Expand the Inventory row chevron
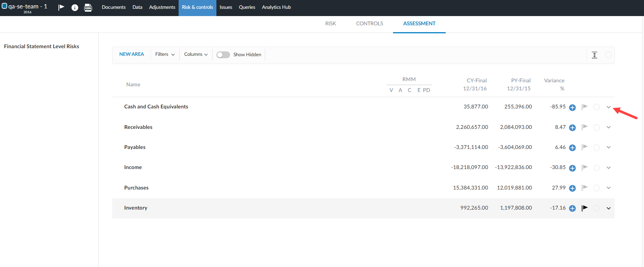This screenshot has width=644, height=267. coord(609,208)
